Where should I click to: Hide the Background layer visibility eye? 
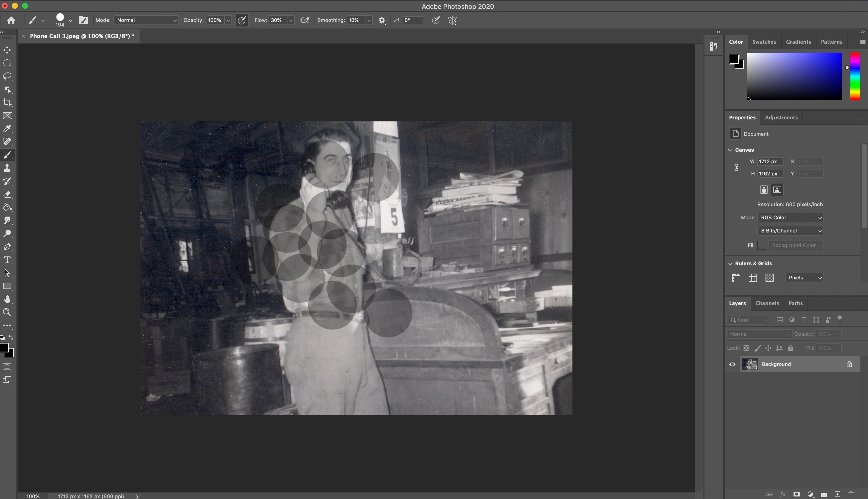click(x=732, y=364)
